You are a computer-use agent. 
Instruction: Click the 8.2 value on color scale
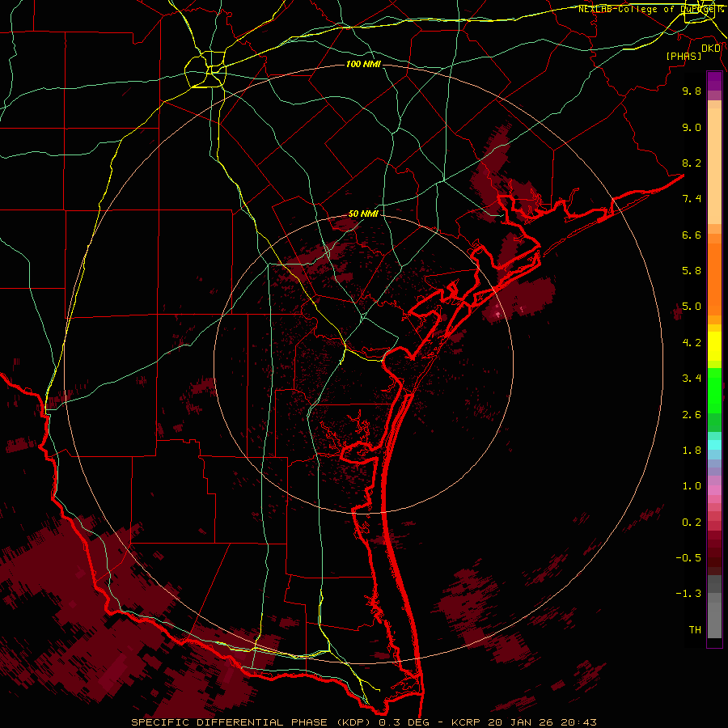[692, 163]
